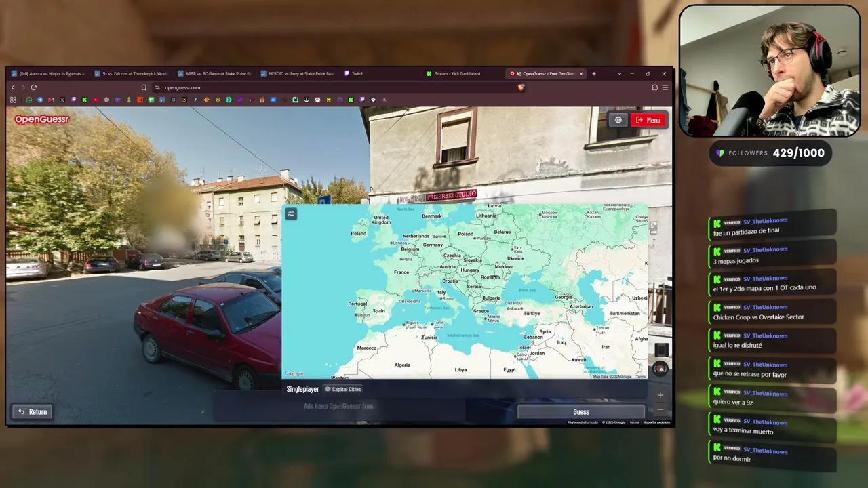Open the Gmail bookmark icon
Image resolution: width=868 pixels, height=488 pixels.
[51, 100]
